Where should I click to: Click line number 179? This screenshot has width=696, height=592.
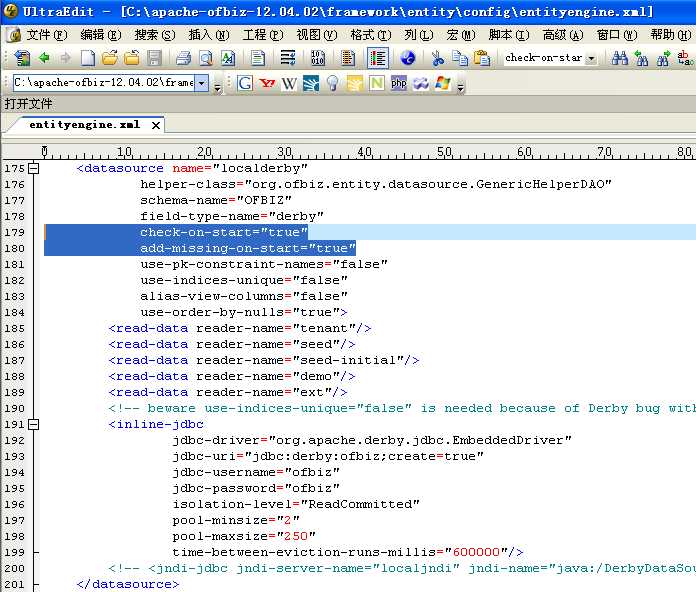[x=15, y=233]
